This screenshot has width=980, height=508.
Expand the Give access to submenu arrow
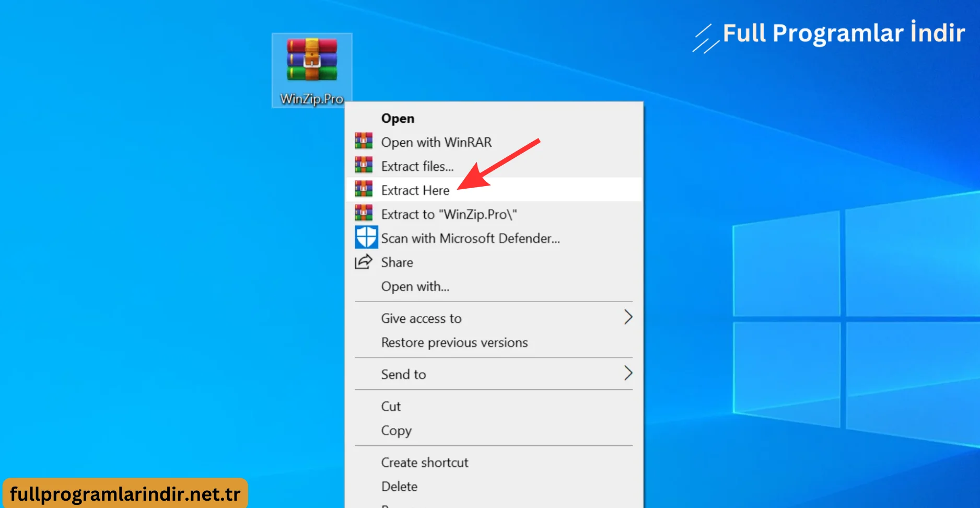point(628,317)
